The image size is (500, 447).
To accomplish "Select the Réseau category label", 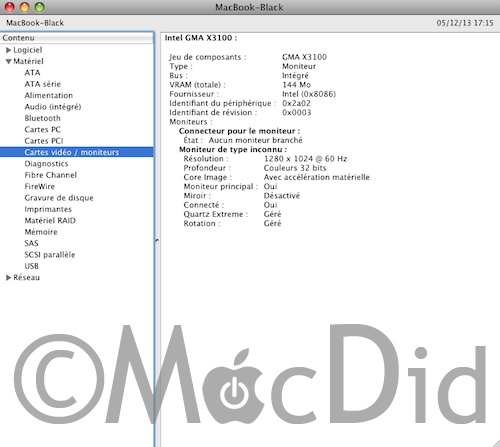I will tap(27, 277).
